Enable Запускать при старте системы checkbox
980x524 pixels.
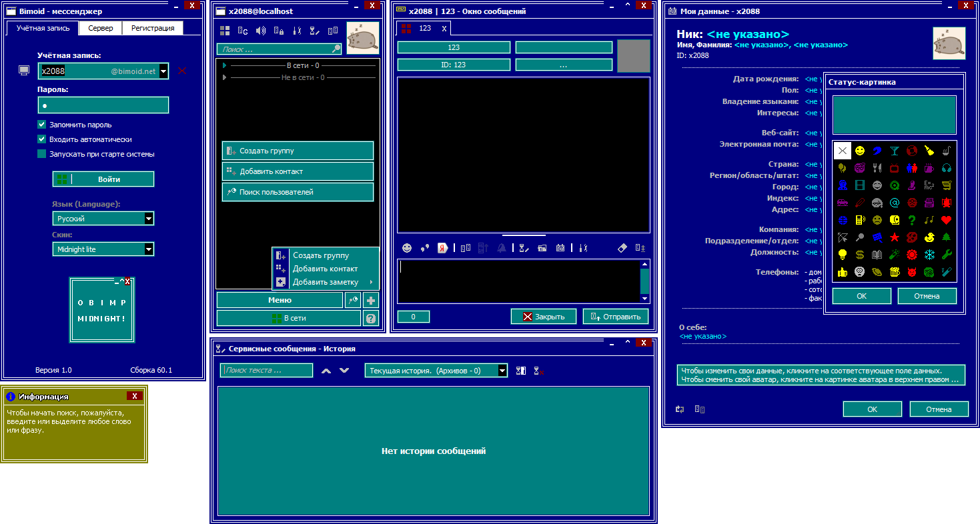point(42,154)
